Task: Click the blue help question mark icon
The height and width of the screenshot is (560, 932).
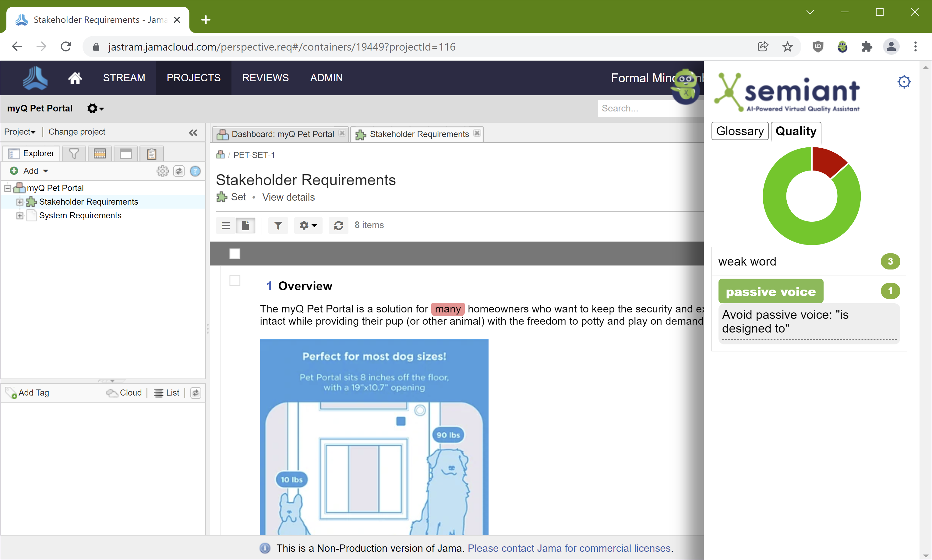Action: pos(195,171)
